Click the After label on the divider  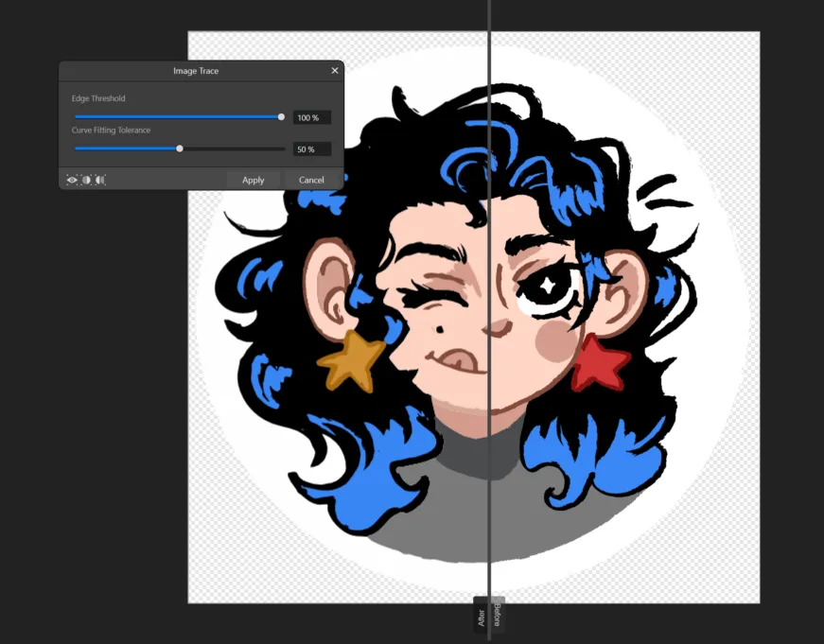481,617
